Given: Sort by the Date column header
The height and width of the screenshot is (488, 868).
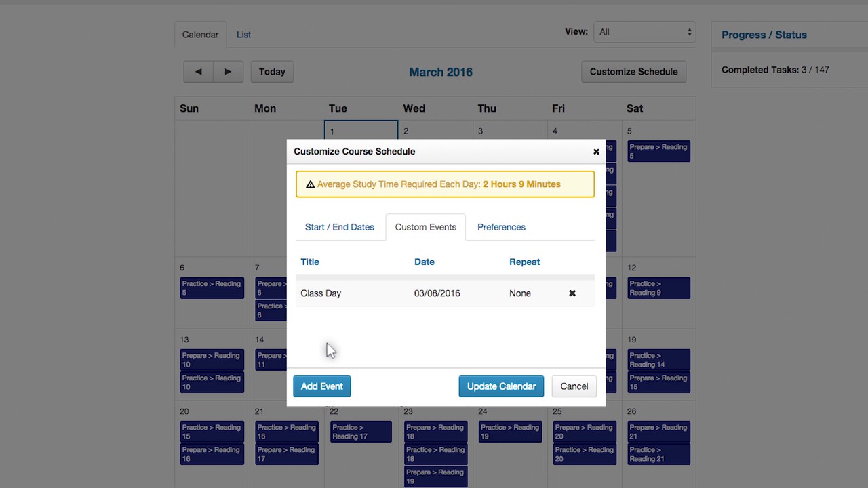Looking at the screenshot, I should (424, 262).
